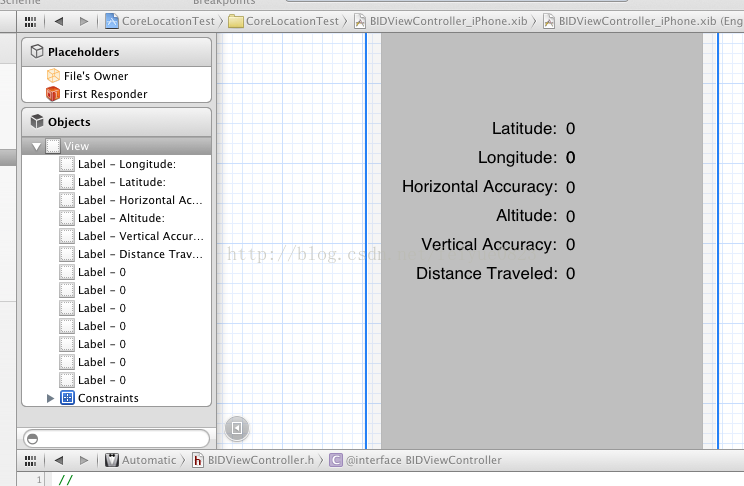The height and width of the screenshot is (486, 744).
Task: Open @interface BIDViewController symbol menu
Action: 423,460
